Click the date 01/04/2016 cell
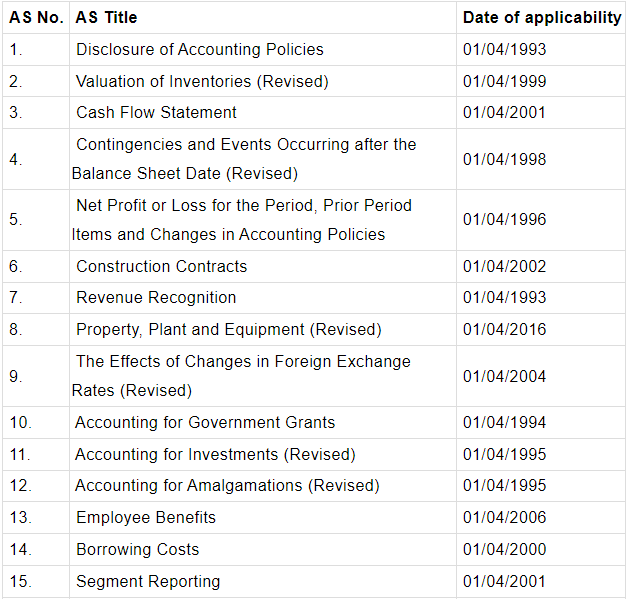The width and height of the screenshot is (627, 599). click(x=505, y=329)
